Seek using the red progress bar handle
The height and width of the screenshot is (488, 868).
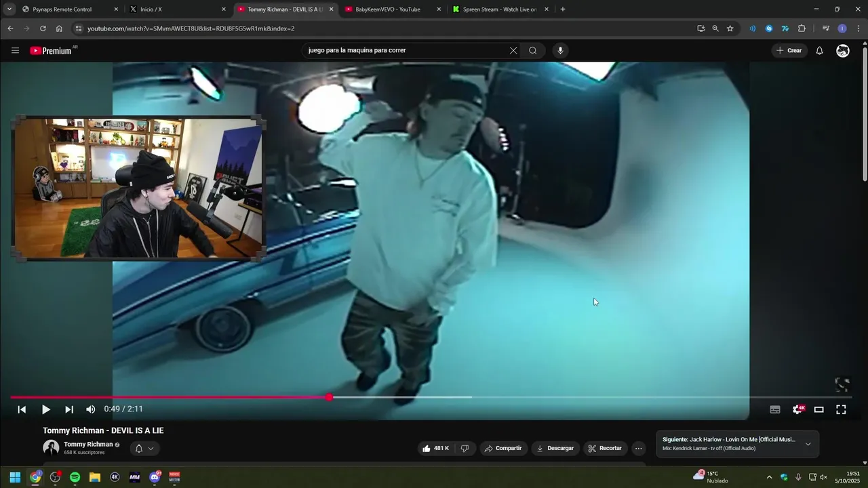329,397
